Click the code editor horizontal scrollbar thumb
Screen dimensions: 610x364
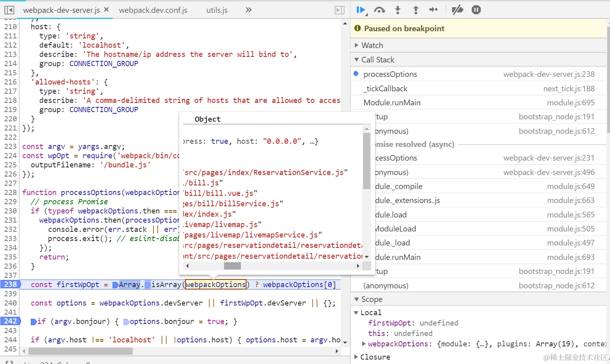coord(81,351)
